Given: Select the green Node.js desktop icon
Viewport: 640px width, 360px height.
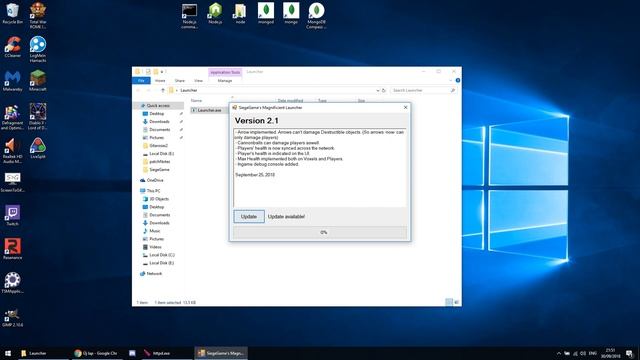Looking at the screenshot, I should click(x=215, y=14).
